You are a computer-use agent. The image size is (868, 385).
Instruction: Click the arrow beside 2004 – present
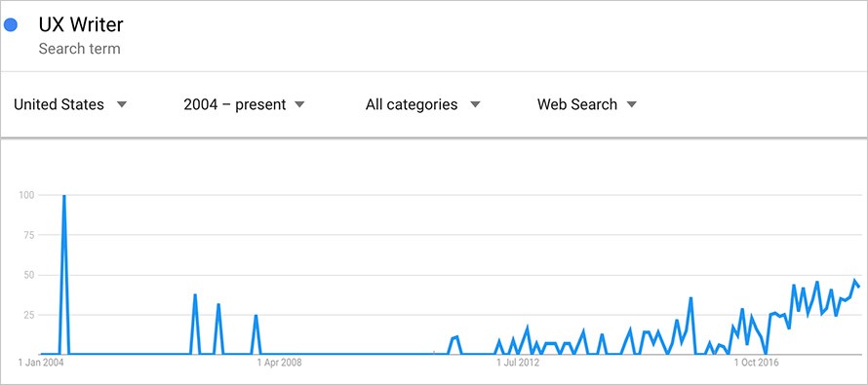point(299,104)
